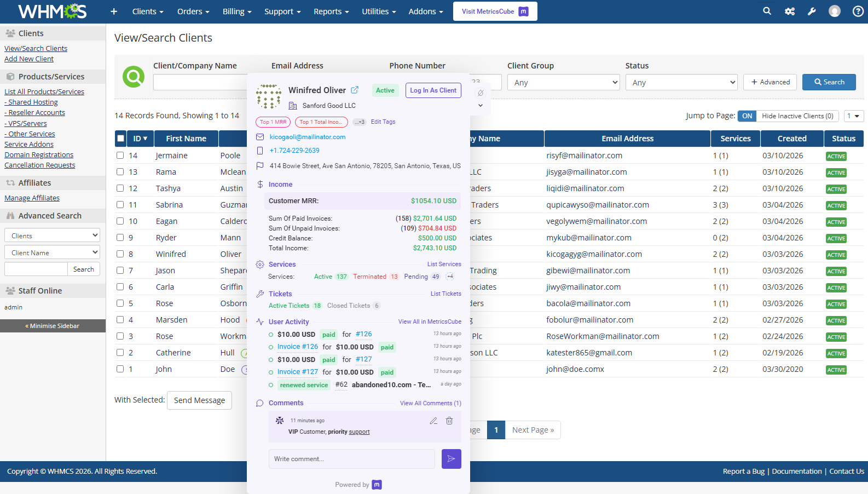Open the system settings gears icon
This screenshot has height=494, width=868.
tap(789, 11)
